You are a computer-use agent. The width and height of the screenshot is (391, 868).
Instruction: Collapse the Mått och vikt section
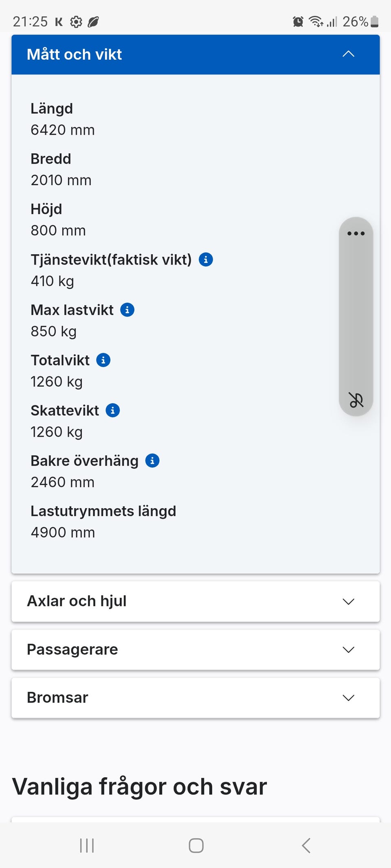(348, 54)
